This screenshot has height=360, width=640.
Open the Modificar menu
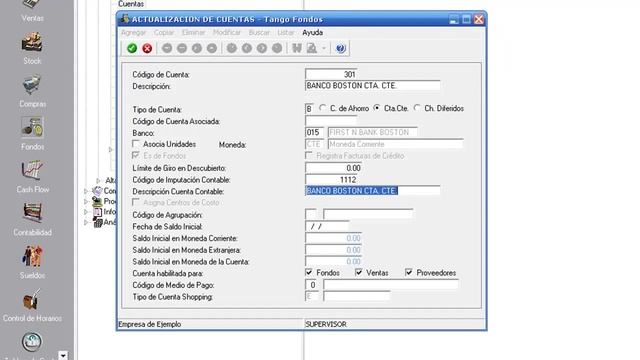point(227,32)
